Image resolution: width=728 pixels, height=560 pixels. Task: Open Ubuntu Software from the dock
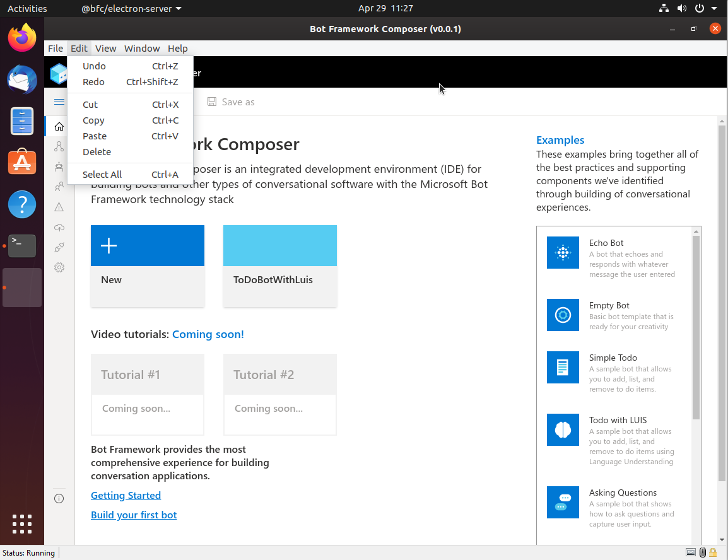22,162
